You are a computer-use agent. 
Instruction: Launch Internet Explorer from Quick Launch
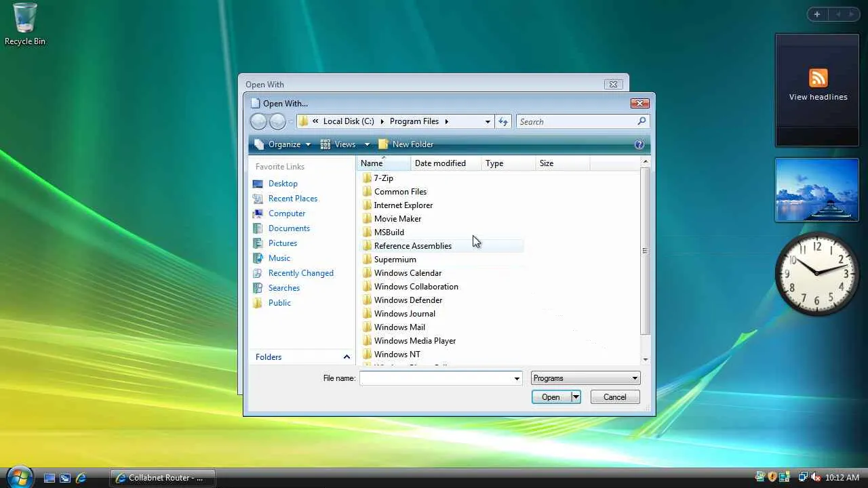click(81, 478)
